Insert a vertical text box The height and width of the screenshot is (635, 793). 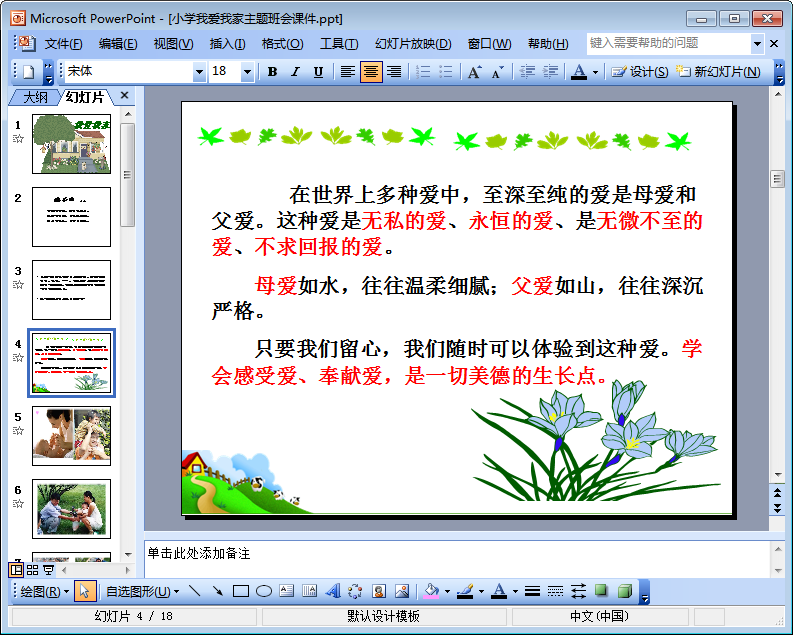[310, 591]
